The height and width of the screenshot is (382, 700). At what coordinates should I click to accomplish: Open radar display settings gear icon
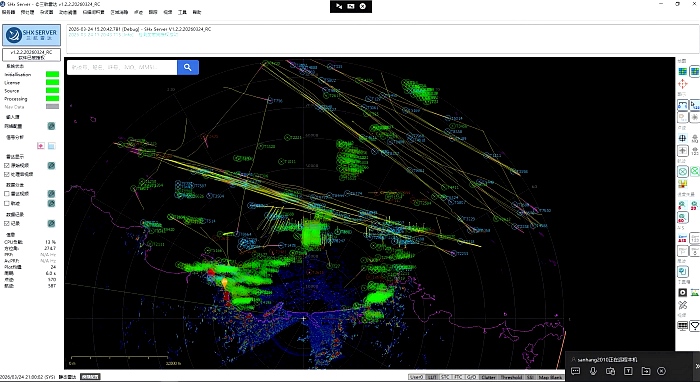pyautogui.click(x=51, y=166)
